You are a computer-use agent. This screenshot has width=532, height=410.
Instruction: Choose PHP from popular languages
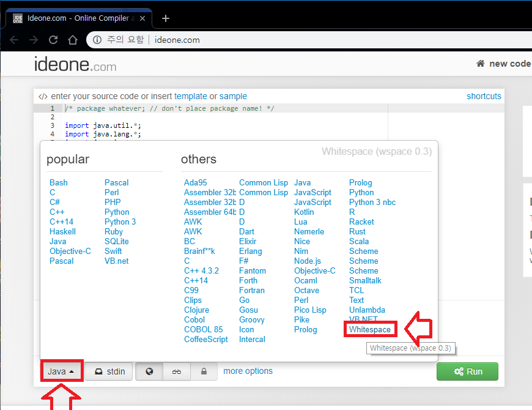(113, 203)
